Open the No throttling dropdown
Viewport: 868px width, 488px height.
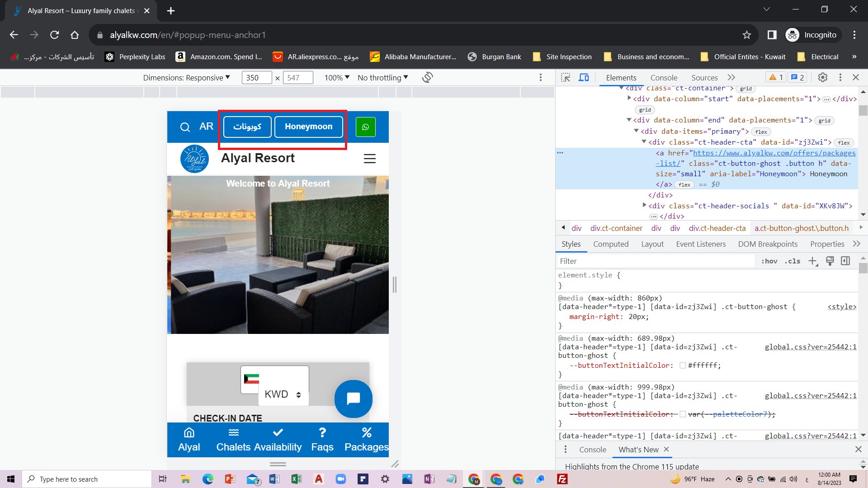pyautogui.click(x=383, y=78)
